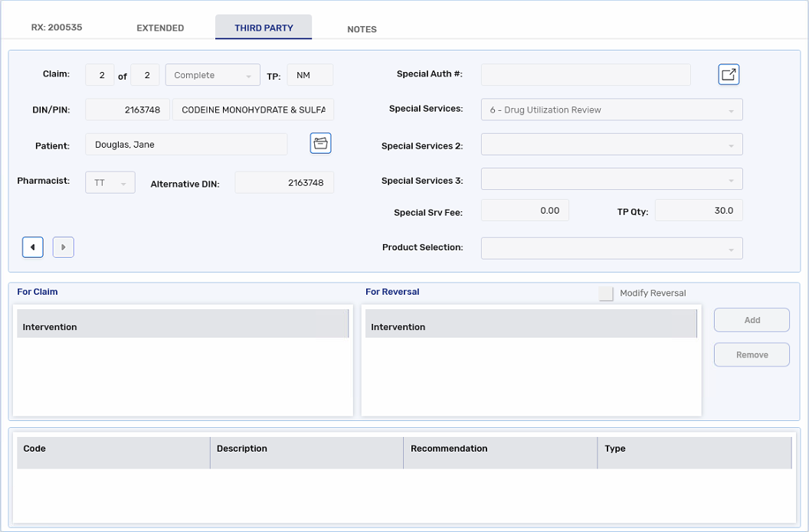Select the RX: 200535 tab
Viewport: 809px width, 532px height.
click(57, 28)
